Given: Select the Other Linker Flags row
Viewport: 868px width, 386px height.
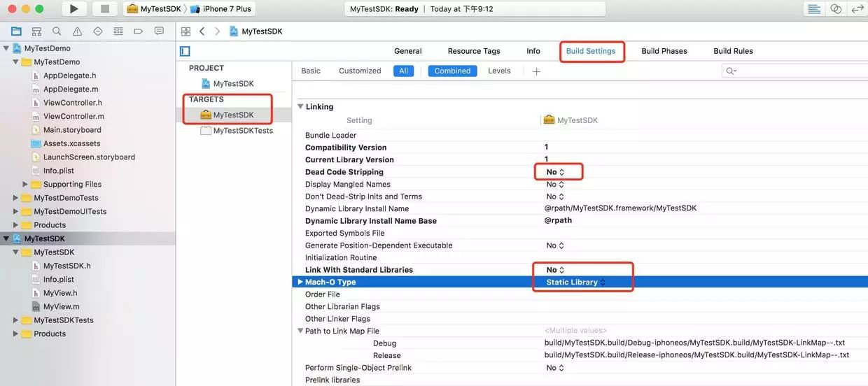Looking at the screenshot, I should [580, 319].
